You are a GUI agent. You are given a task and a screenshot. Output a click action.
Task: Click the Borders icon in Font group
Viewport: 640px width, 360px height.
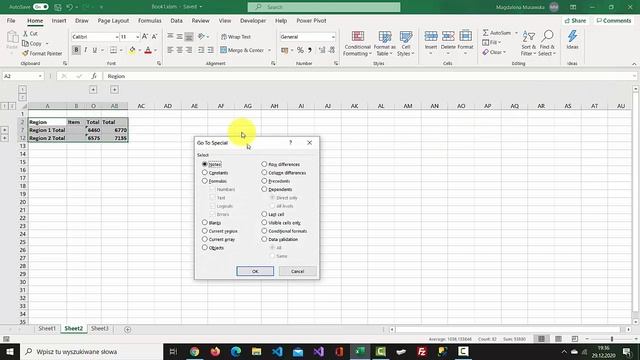coord(113,50)
